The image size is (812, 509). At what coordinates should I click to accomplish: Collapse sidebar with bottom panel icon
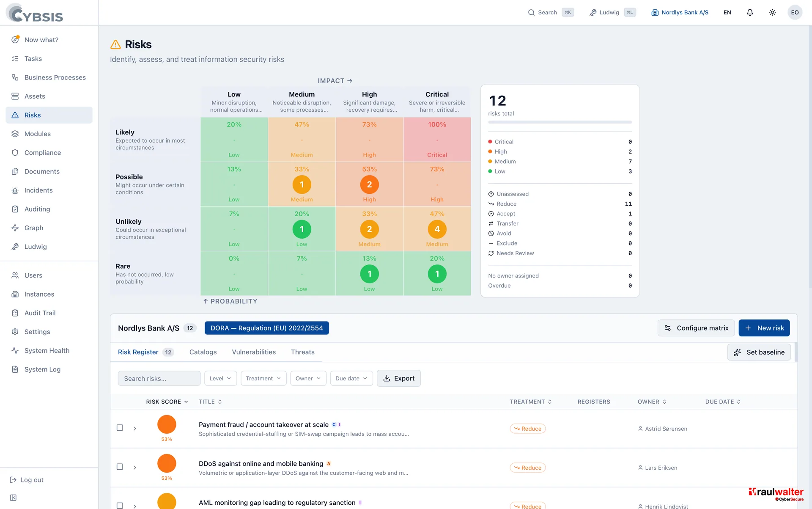pyautogui.click(x=14, y=498)
